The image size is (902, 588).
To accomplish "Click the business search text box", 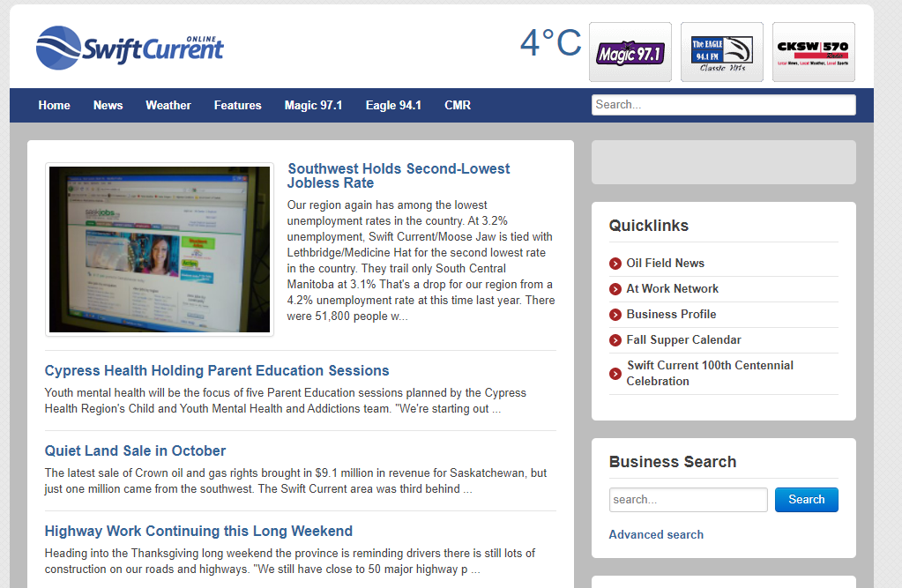I will [x=688, y=499].
